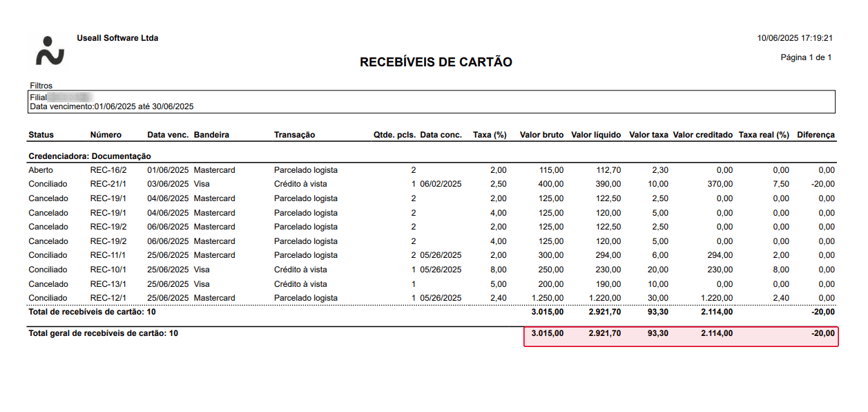The width and height of the screenshot is (868, 412).
Task: Select the Credenciadora: Documentação group heading
Action: click(90, 156)
